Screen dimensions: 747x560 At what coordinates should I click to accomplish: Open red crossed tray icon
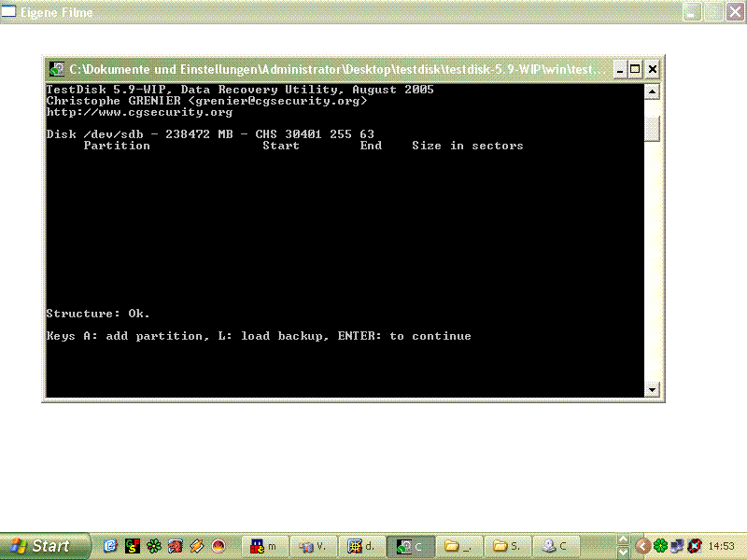(x=695, y=546)
